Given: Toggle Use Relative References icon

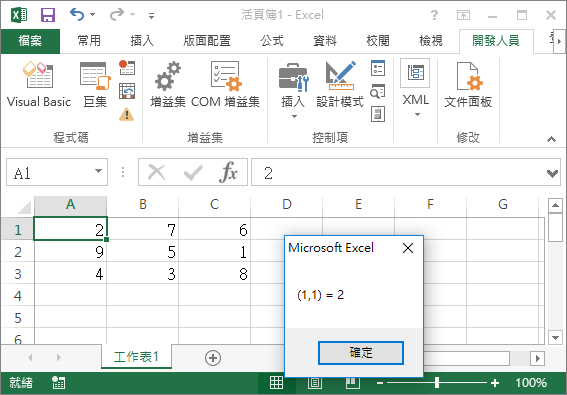Looking at the screenshot, I should [127, 91].
